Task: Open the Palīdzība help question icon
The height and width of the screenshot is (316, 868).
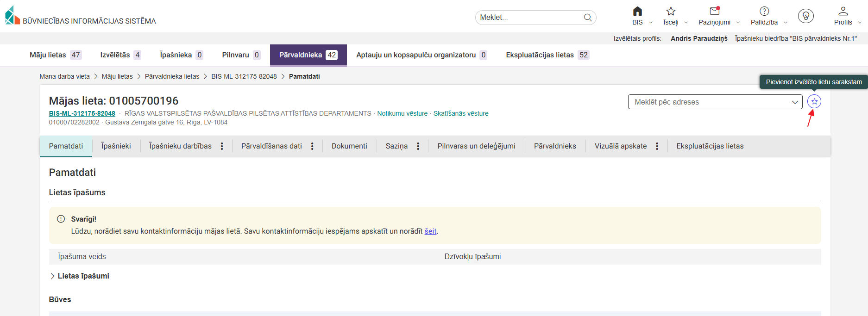Action: coord(764,12)
